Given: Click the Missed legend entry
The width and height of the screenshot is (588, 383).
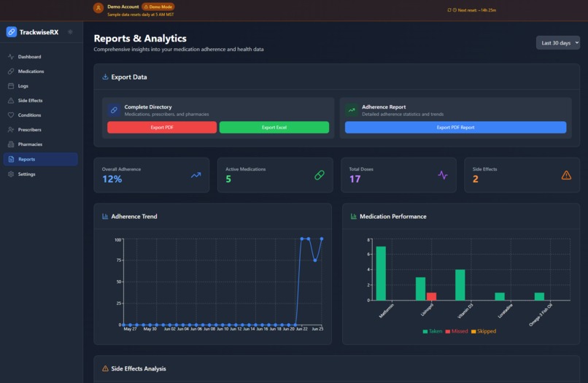Looking at the screenshot, I should click(x=457, y=331).
